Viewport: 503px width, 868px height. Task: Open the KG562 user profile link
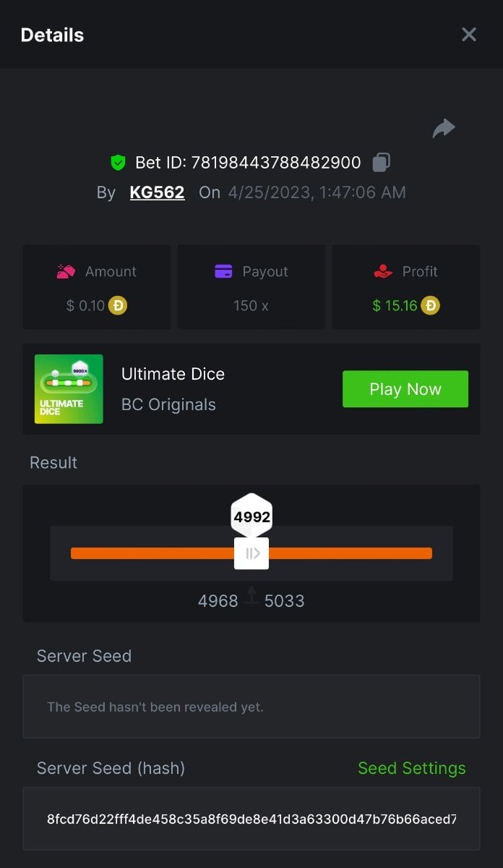coord(157,192)
